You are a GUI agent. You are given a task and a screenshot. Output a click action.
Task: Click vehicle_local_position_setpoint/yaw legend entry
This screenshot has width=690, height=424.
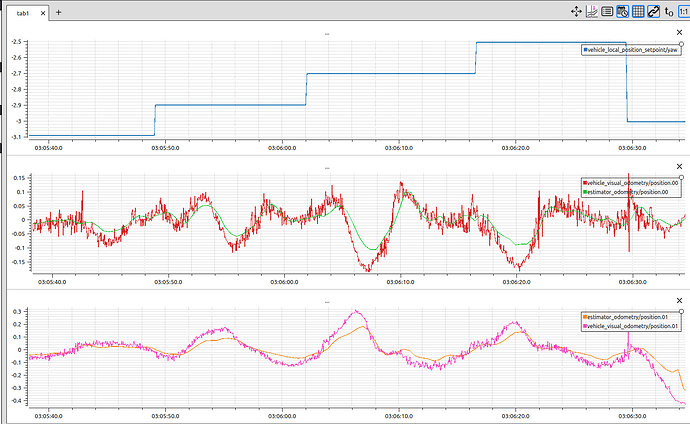(632, 50)
